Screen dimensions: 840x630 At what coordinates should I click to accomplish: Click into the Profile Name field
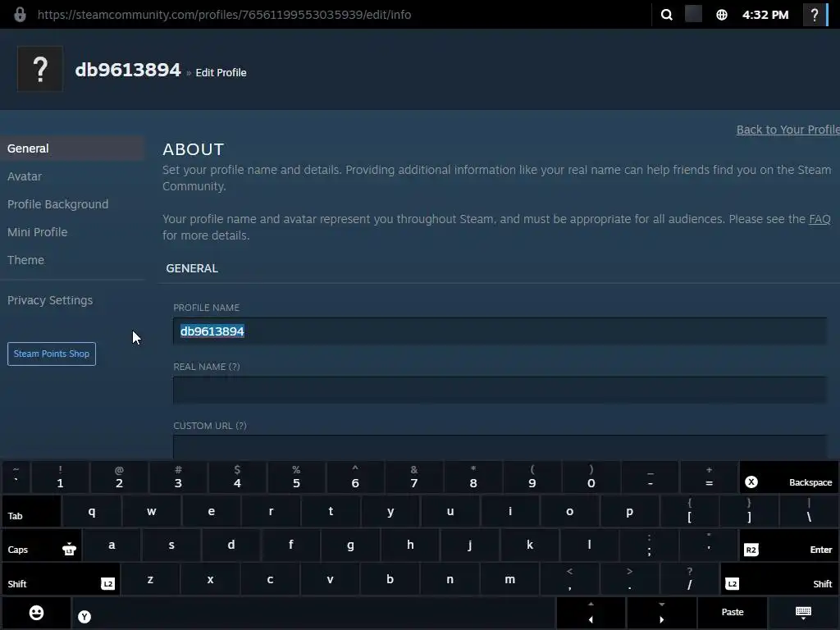[500, 331]
